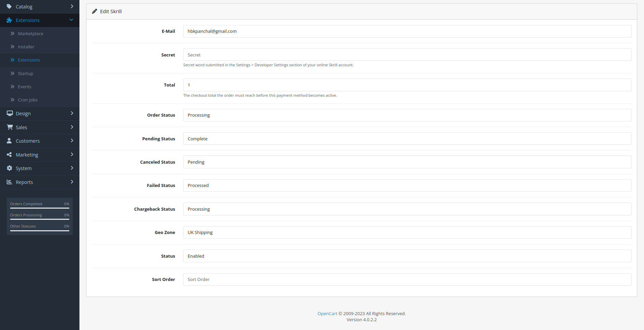This screenshot has height=330, width=644.
Task: Click the Secret word help text
Action: pyautogui.click(x=268, y=65)
